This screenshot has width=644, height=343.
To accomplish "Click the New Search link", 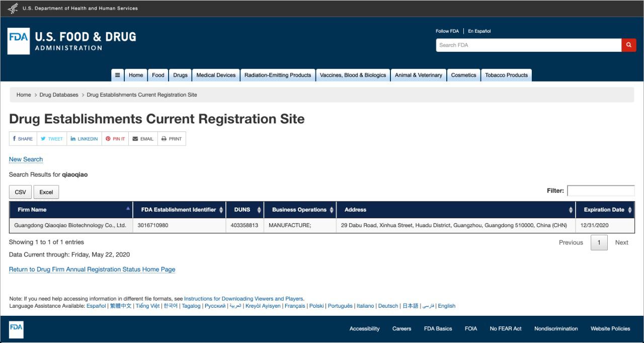I will coord(26,159).
